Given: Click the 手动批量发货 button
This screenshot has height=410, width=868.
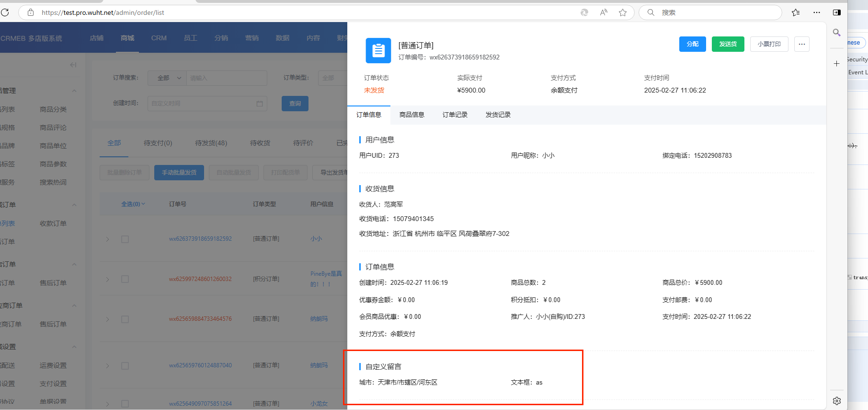Looking at the screenshot, I should [x=179, y=173].
